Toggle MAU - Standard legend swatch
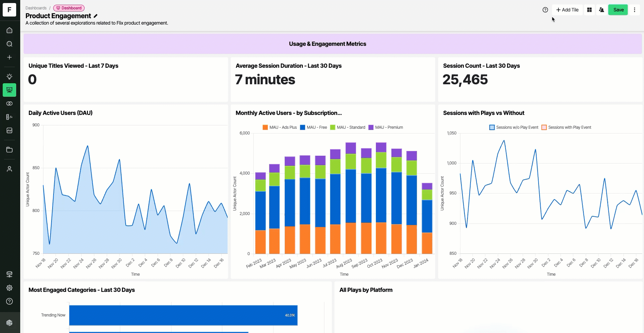Screen dimensions: 644x333 (x=333, y=127)
